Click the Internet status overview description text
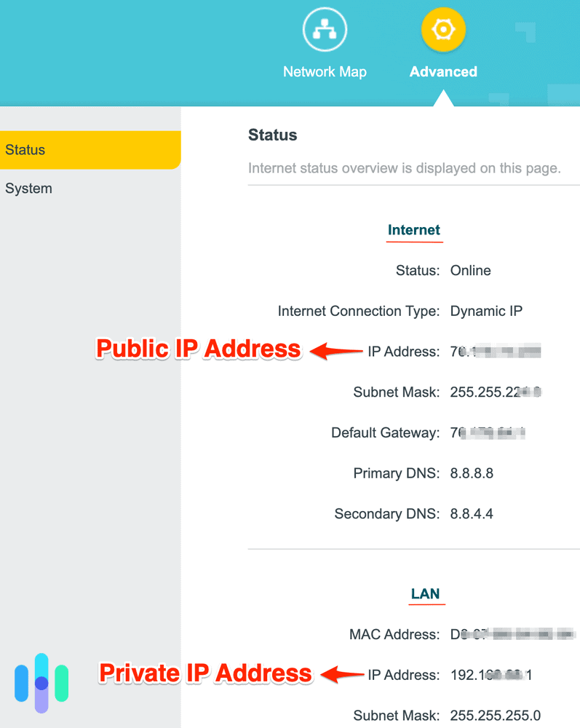580x728 pixels. click(x=404, y=168)
